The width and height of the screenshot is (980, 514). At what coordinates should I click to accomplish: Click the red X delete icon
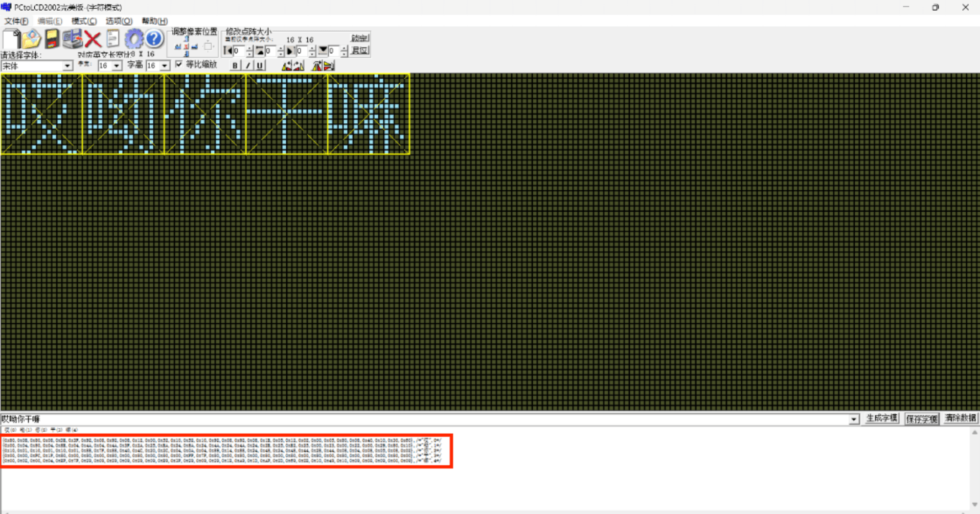(93, 39)
